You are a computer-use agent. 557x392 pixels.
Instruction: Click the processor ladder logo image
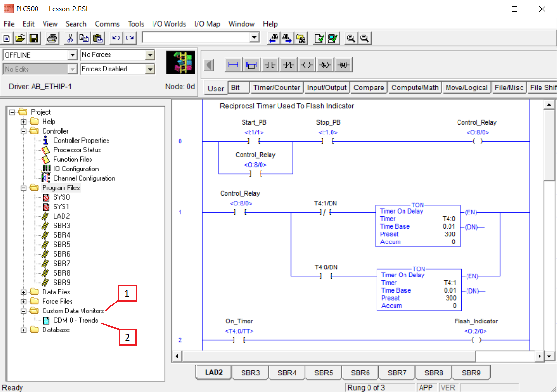[x=180, y=62]
